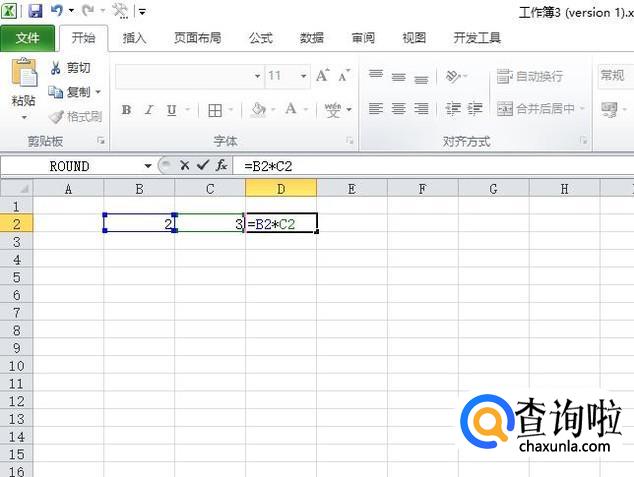Open the 字体 dialog launcher
Screen dimensions: 634x477
click(x=350, y=141)
